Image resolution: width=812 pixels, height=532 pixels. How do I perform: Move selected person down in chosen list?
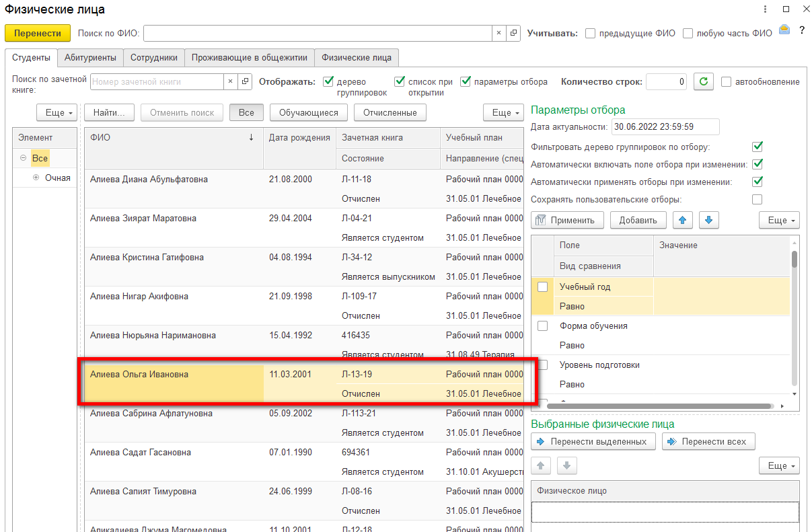(x=567, y=465)
